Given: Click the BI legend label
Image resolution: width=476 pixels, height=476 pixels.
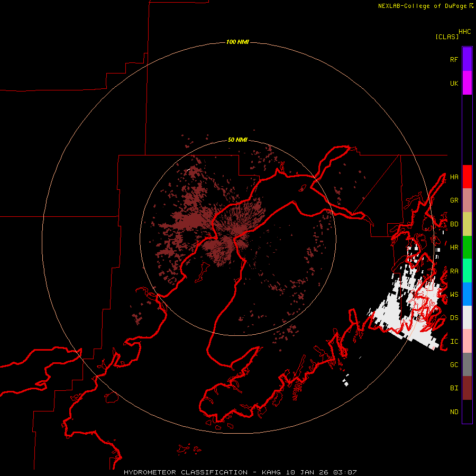Looking at the screenshot, I should point(454,388).
